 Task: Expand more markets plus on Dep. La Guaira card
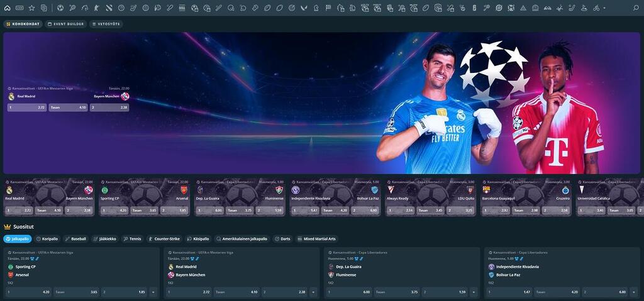coord(474,292)
